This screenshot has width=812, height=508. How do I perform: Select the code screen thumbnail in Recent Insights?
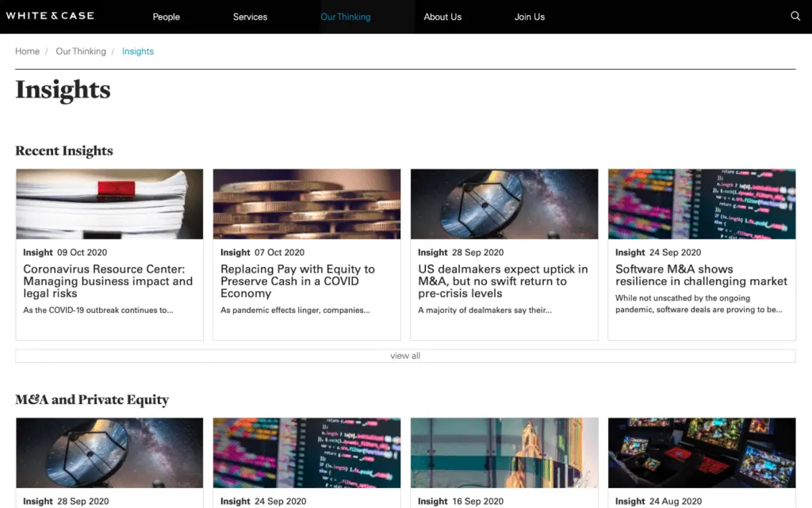tap(702, 204)
